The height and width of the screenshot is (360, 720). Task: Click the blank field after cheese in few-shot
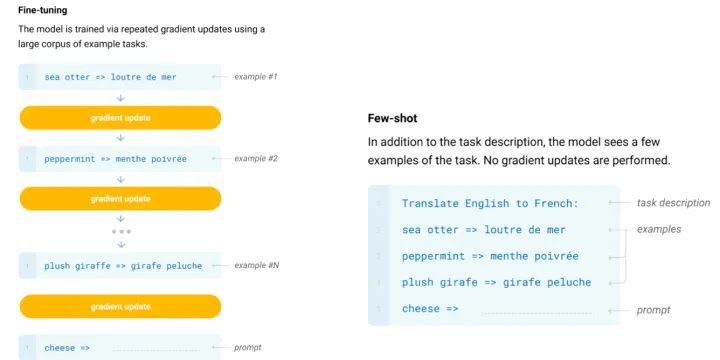click(x=537, y=313)
